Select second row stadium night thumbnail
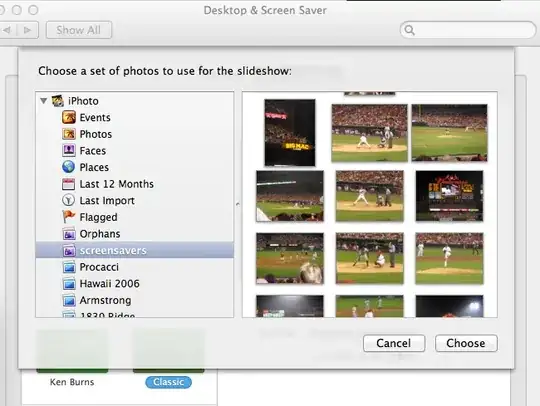Screen dimensions: 540x406 click(x=290, y=196)
